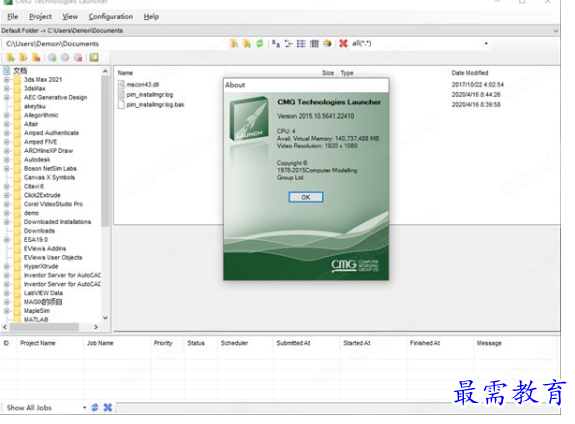Click the add project folder icon
The image size is (575, 424).
click(10, 58)
